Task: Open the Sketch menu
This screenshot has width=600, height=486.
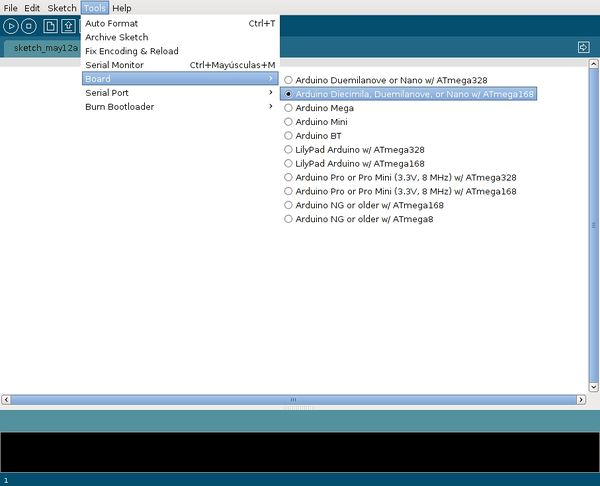Action: tap(61, 8)
